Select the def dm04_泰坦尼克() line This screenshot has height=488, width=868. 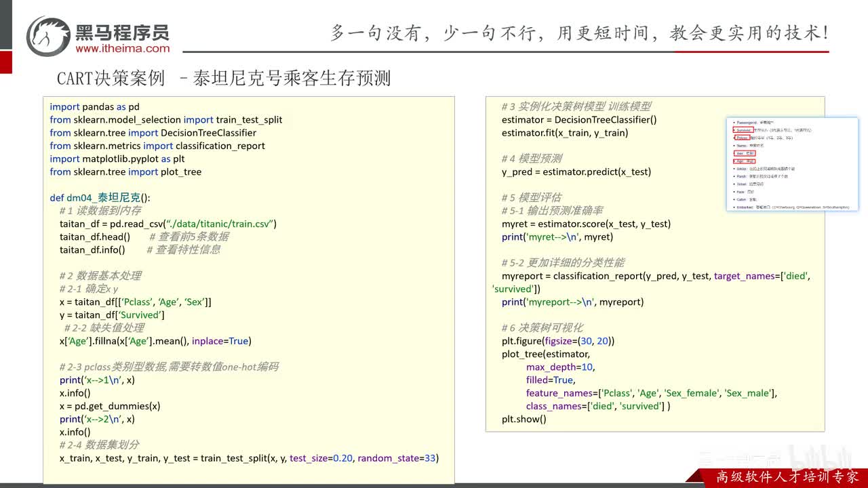(x=100, y=198)
